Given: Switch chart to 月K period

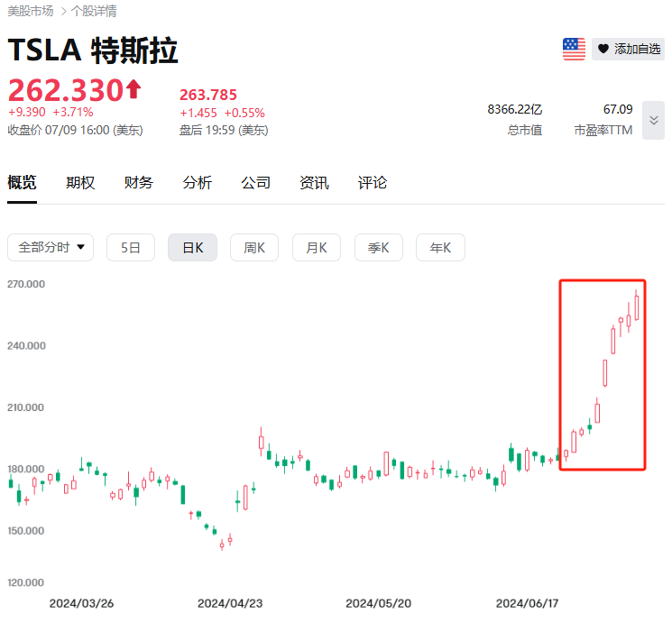Looking at the screenshot, I should point(317,247).
